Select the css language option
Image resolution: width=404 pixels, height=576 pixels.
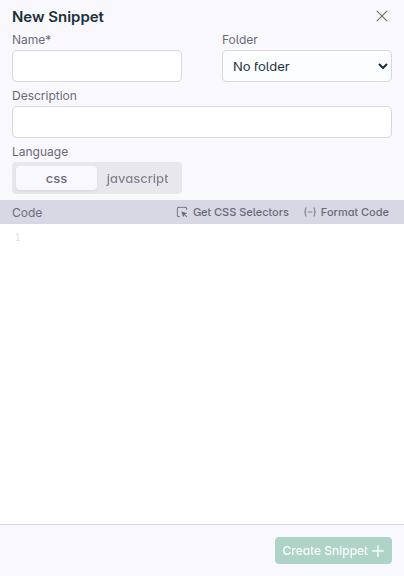click(57, 178)
